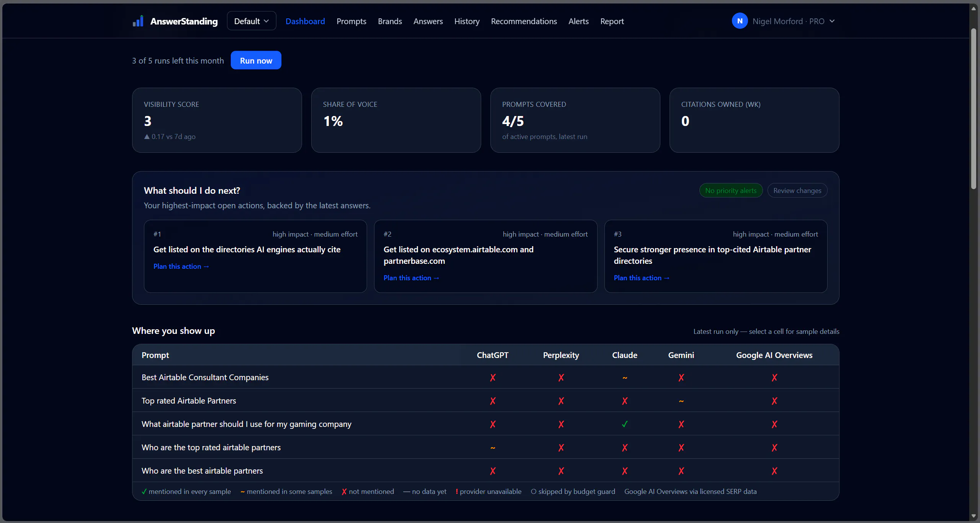Select Gemini cell for Who are the top rated airtable partners
Image resolution: width=980 pixels, height=523 pixels.
tap(681, 448)
